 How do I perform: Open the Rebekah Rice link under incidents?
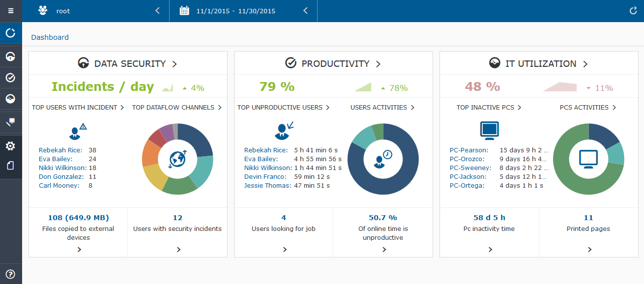60,150
